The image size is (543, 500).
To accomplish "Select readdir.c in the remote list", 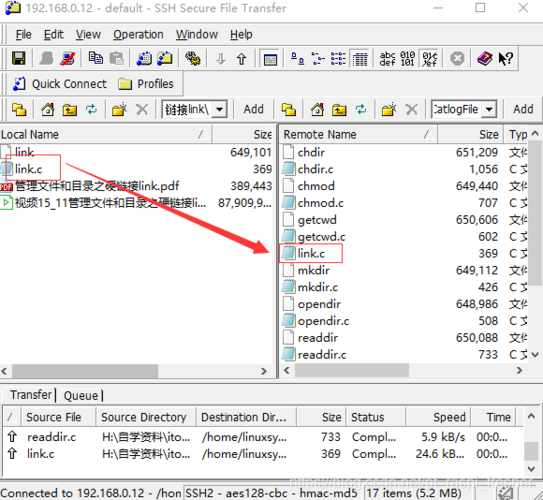I will [x=322, y=355].
